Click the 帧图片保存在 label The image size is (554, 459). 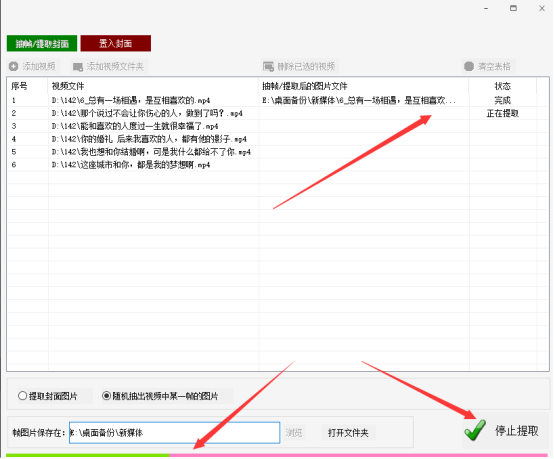(39, 432)
